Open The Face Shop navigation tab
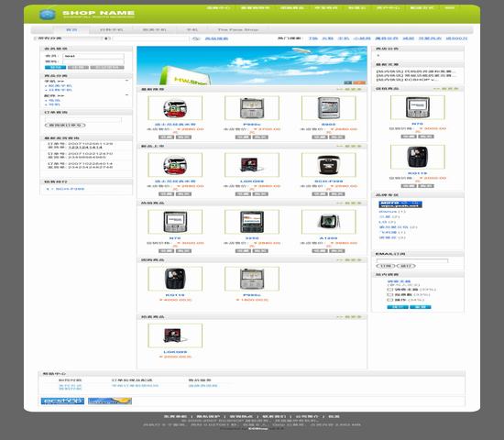The height and width of the screenshot is (440, 504). coord(237,30)
